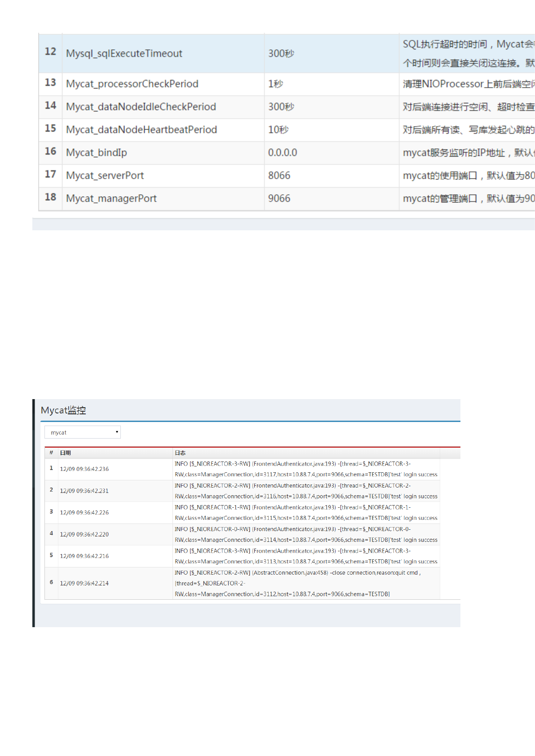This screenshot has height=756, width=535.
Task: Open the mycat dropdown selector
Action: 83,432
